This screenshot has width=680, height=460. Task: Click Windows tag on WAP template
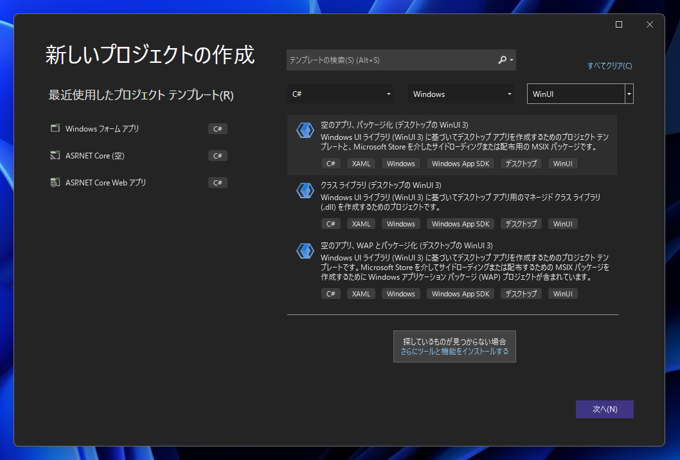(x=401, y=294)
